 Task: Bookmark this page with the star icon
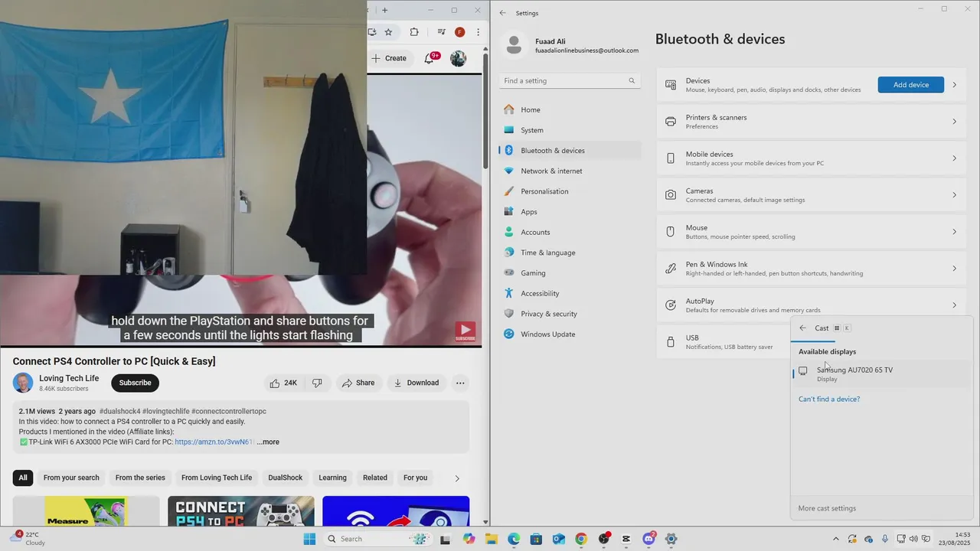(x=388, y=32)
